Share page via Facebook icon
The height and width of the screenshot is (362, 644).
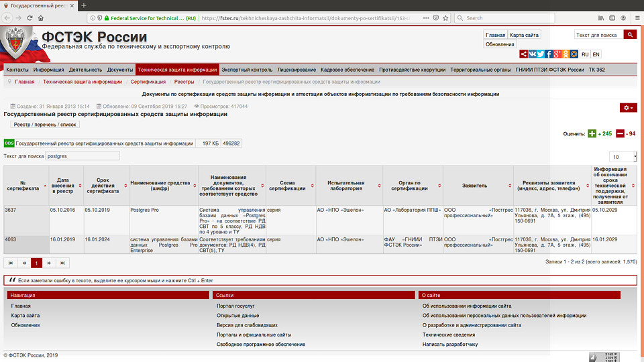549,54
